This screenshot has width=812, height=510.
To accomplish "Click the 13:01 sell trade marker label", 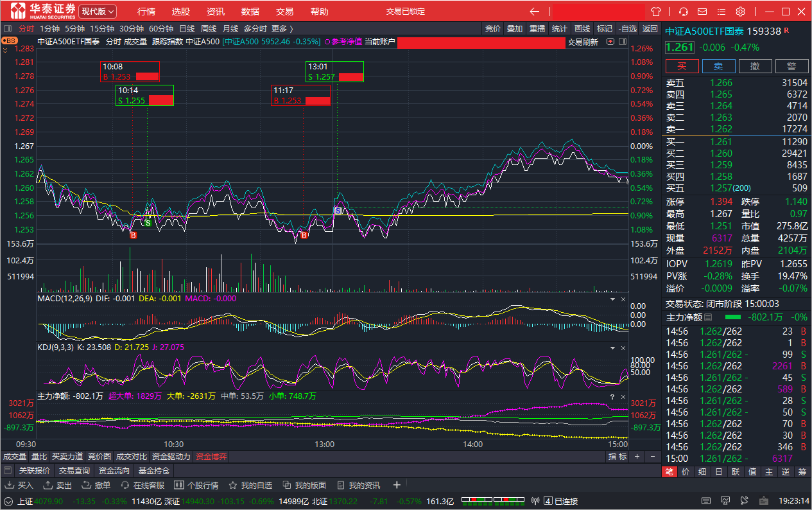I will (x=334, y=71).
